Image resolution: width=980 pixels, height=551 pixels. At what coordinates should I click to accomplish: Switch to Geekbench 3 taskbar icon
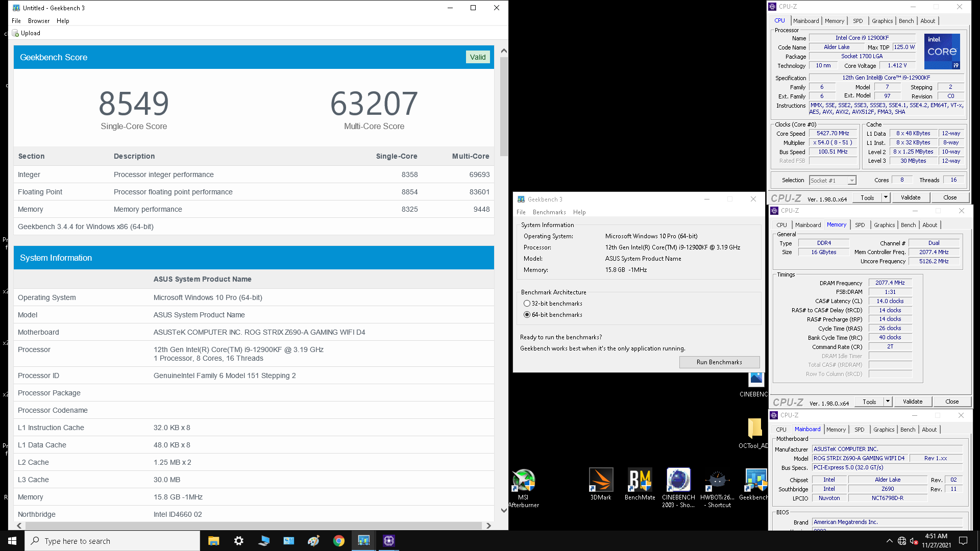point(363,541)
